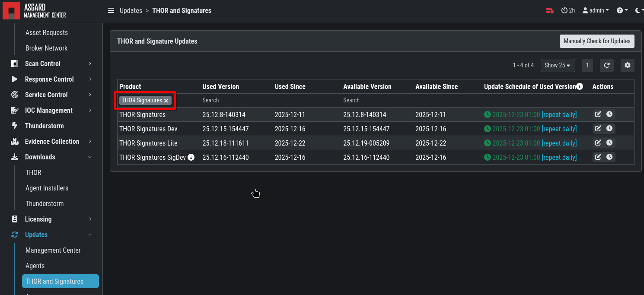Click repeat daily link for THOR Signatures

point(559,114)
